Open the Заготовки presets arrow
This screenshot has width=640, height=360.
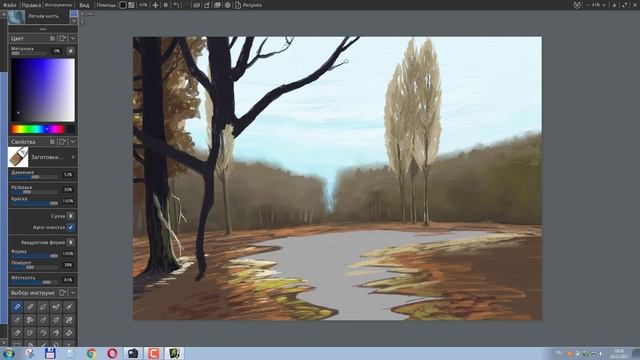click(x=73, y=157)
